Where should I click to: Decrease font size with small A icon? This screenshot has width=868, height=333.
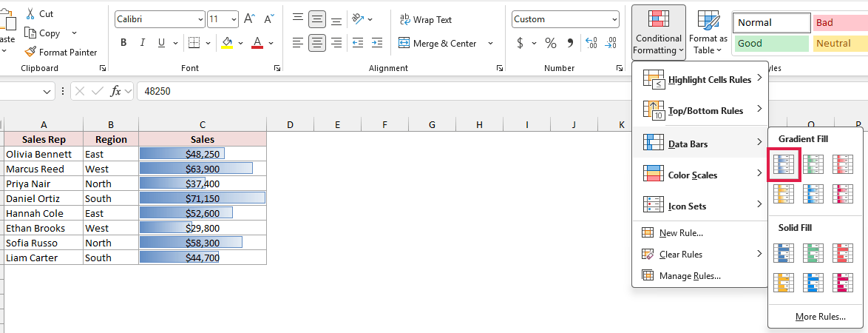[269, 19]
